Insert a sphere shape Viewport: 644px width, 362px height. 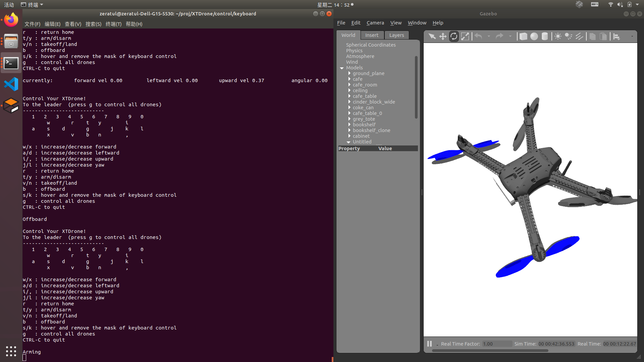coord(534,36)
